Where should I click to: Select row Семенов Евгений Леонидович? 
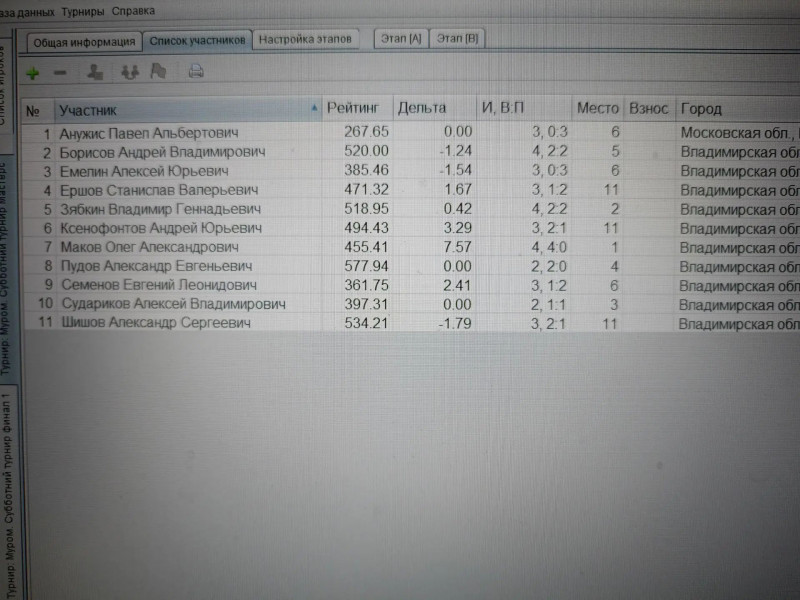point(411,285)
